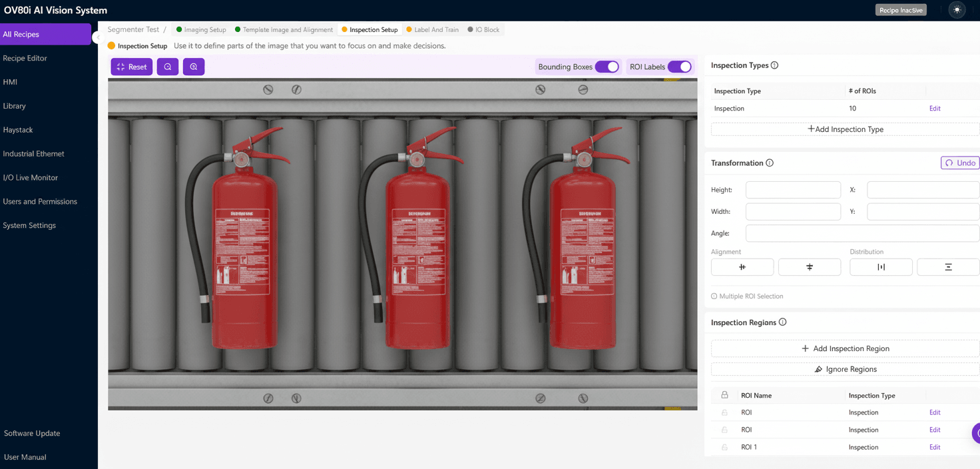Click the Reset view button
980x469 pixels.
coord(131,67)
